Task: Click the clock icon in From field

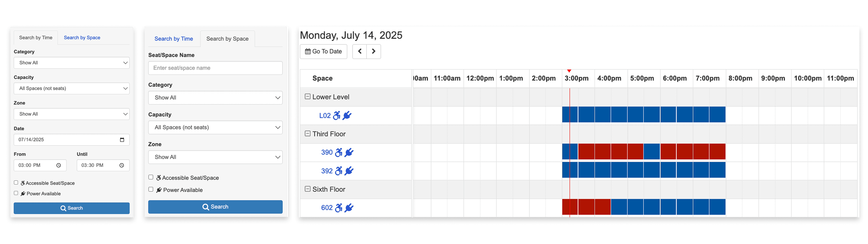Action: click(x=59, y=165)
